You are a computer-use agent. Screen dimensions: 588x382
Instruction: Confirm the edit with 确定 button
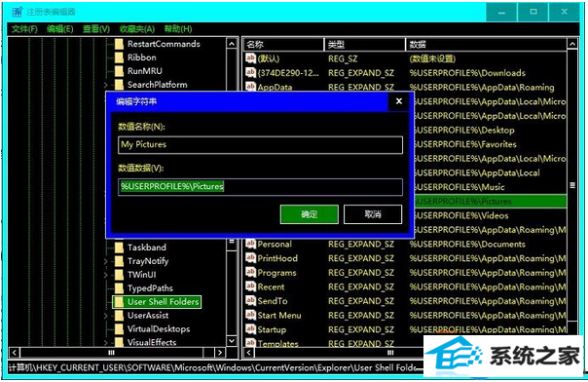pos(309,214)
